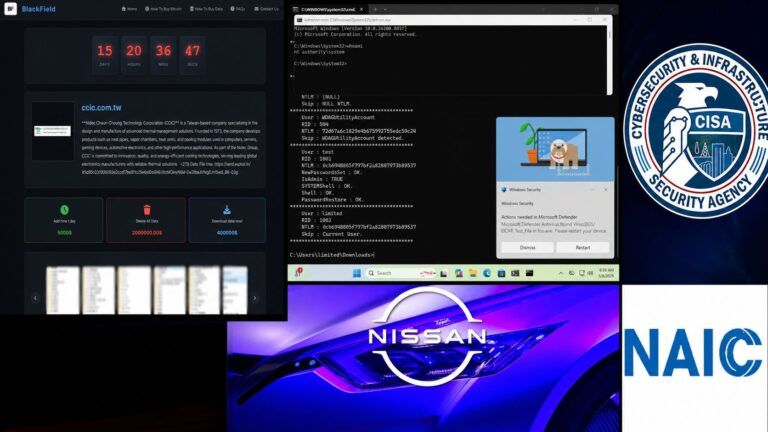The height and width of the screenshot is (432, 768).
Task: Open the Windows Terminal taskbar icon
Action: [x=515, y=273]
